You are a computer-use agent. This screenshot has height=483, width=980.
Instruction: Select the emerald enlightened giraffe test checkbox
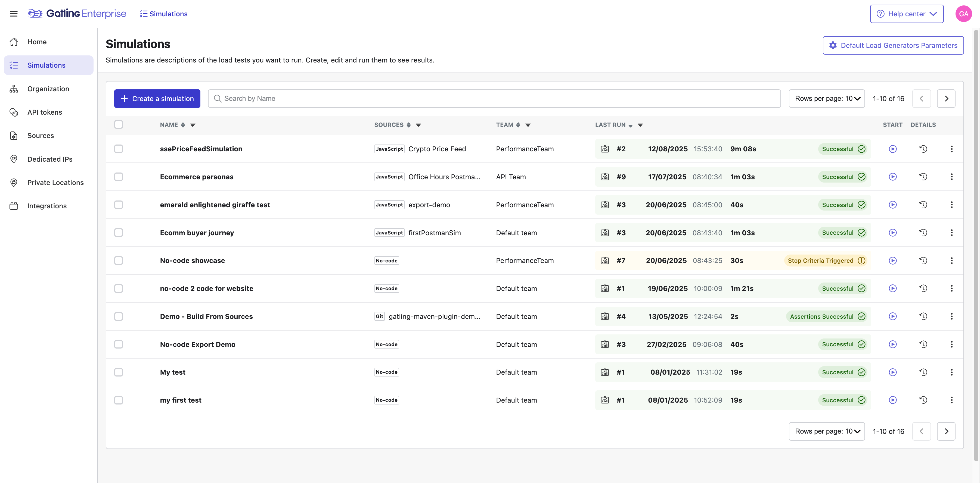[x=119, y=205]
